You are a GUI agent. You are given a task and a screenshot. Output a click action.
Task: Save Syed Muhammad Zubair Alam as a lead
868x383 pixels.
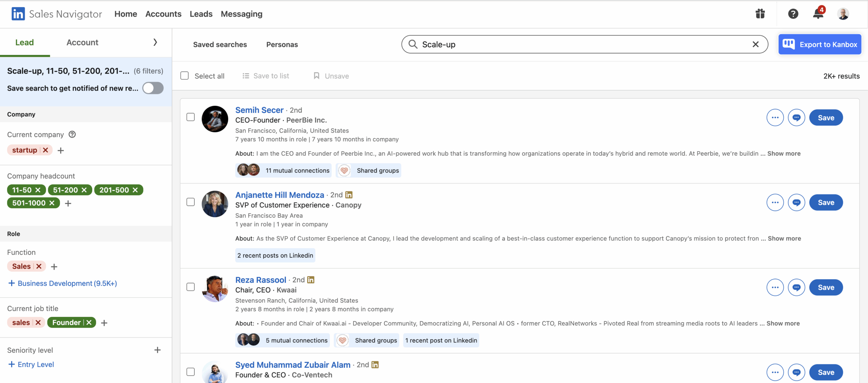pyautogui.click(x=826, y=372)
